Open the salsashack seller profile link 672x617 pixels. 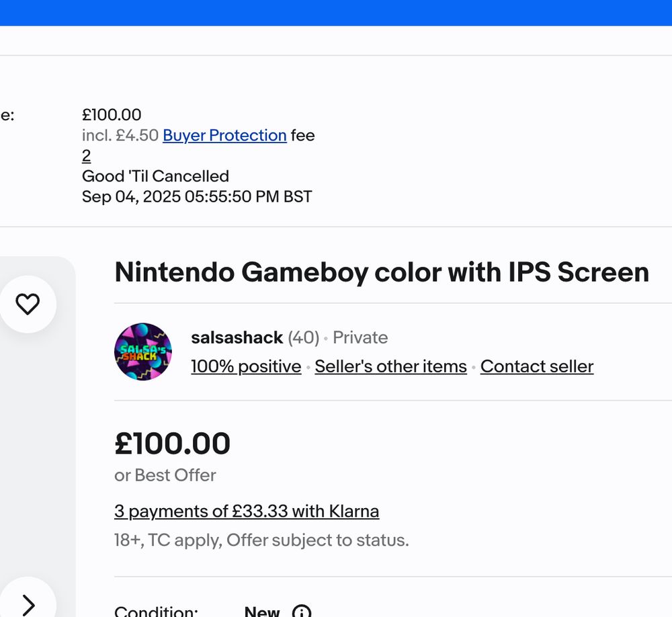click(237, 337)
